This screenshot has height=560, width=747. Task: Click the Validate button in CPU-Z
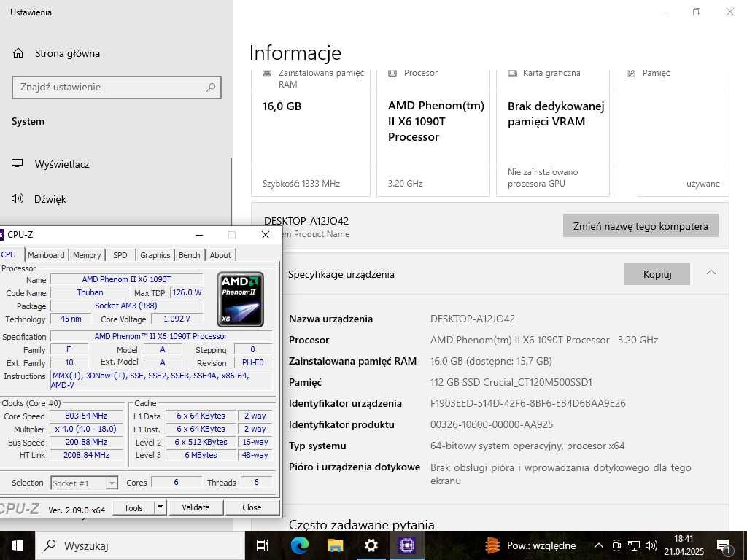pos(196,507)
